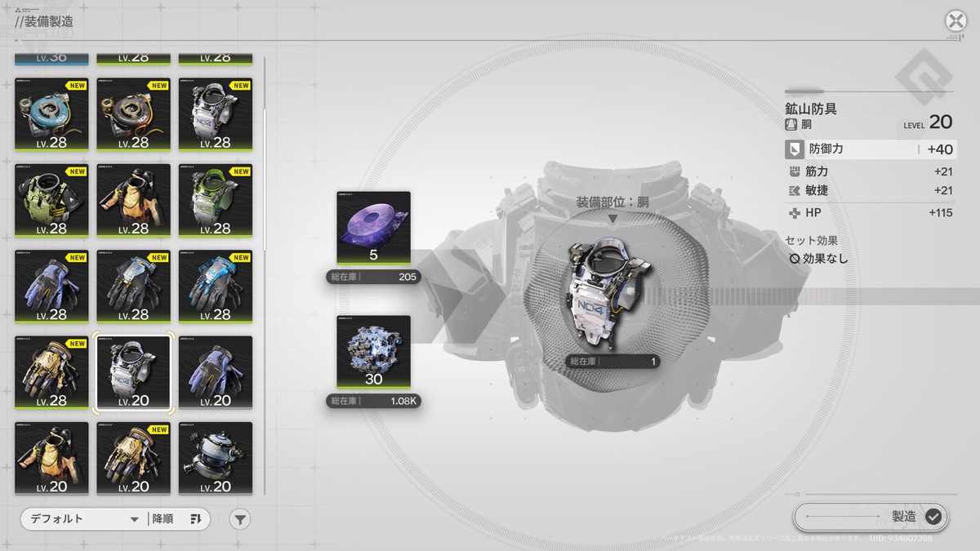Select the white NO4 chest armor LV.28

click(216, 114)
